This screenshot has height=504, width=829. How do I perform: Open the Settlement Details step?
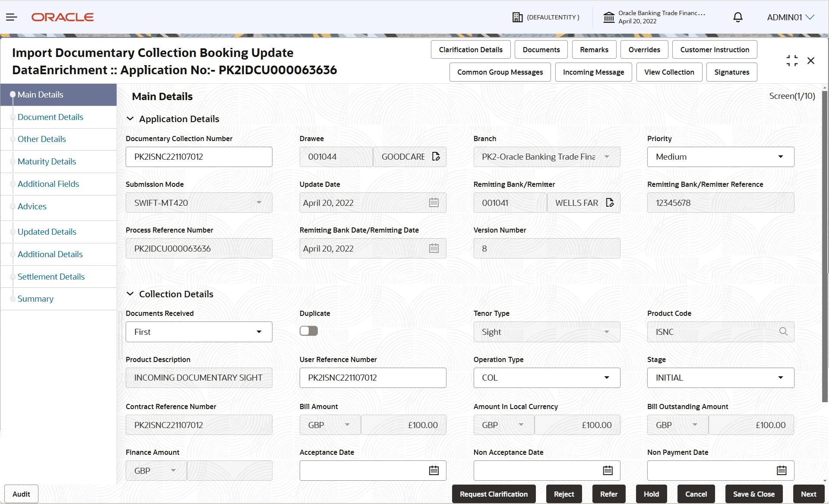click(51, 277)
